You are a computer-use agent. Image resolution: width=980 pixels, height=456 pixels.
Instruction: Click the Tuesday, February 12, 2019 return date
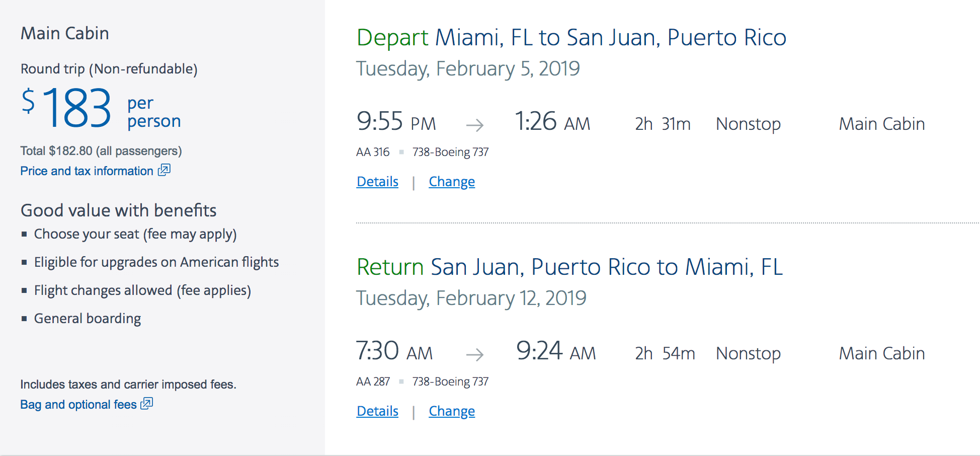[471, 298]
